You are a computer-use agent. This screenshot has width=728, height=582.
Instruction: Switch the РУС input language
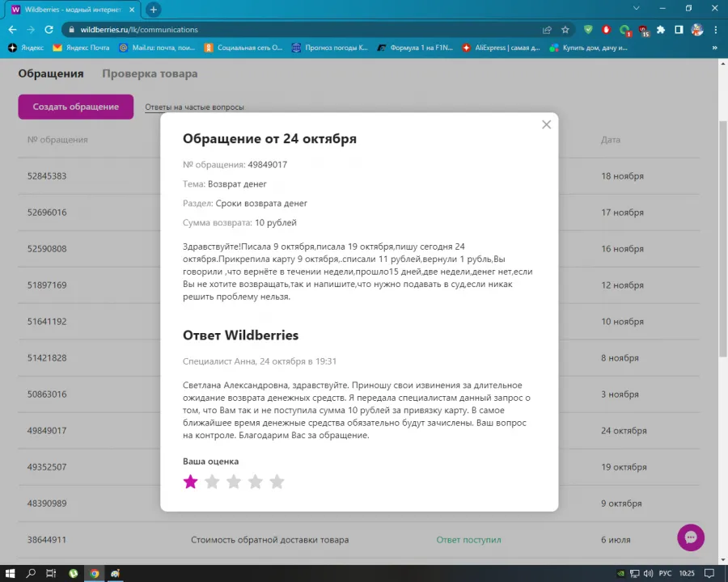point(665,574)
